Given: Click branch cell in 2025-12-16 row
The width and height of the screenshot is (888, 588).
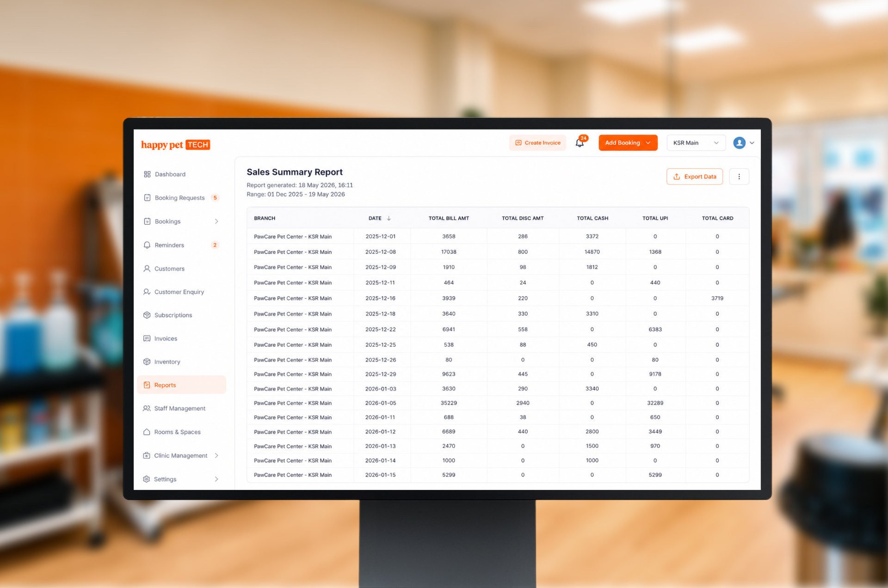Looking at the screenshot, I should [293, 298].
